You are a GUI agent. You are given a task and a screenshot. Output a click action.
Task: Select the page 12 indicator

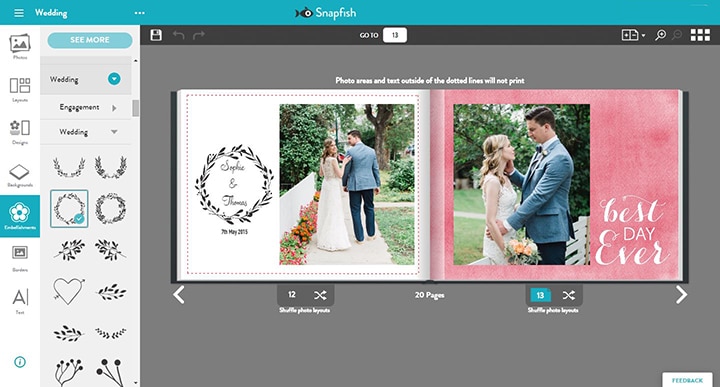[292, 295]
